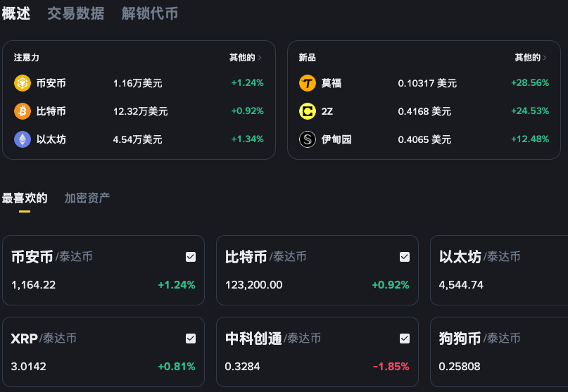Click the 比特币 Bitcoin orange icon
This screenshot has height=392, width=568.
23,111
